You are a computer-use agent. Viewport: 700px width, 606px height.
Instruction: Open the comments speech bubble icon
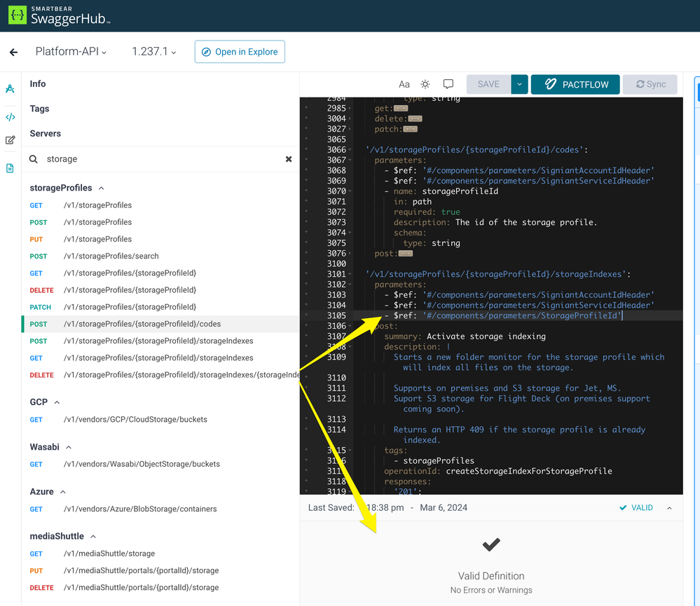tap(448, 84)
